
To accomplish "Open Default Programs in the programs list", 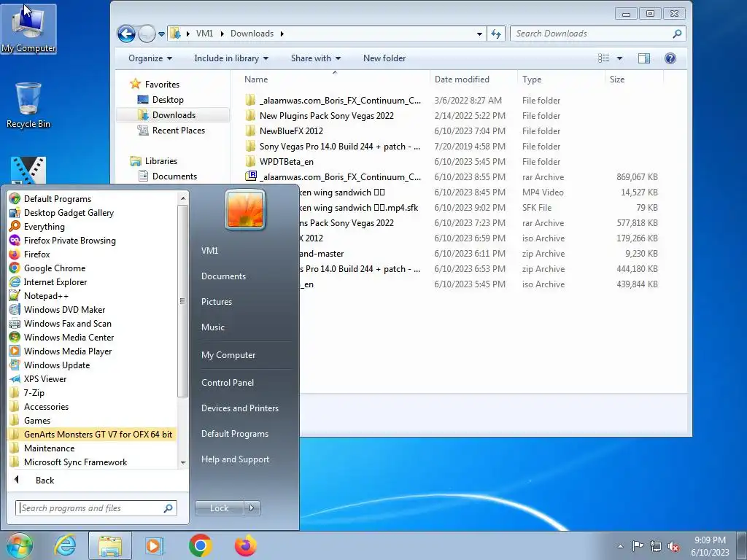I will 57,198.
